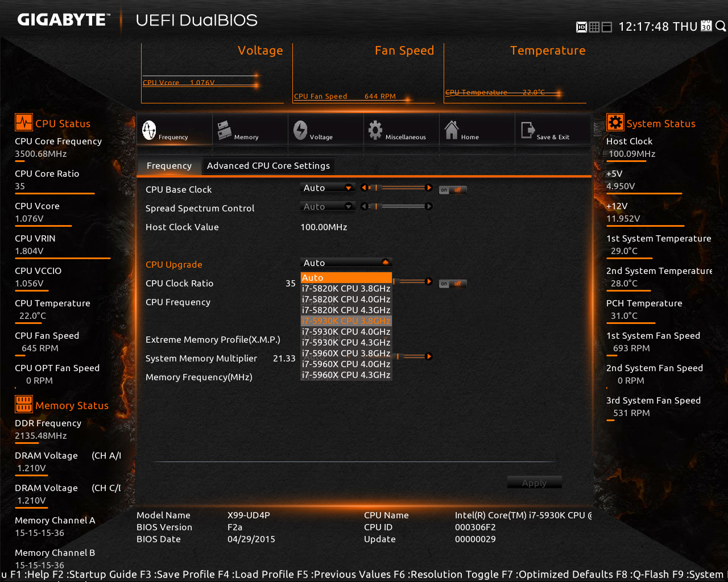Select the Extreme Memory Profile(X.M.P.) setting
Viewport: 728px width, 582px height.
pos(213,340)
